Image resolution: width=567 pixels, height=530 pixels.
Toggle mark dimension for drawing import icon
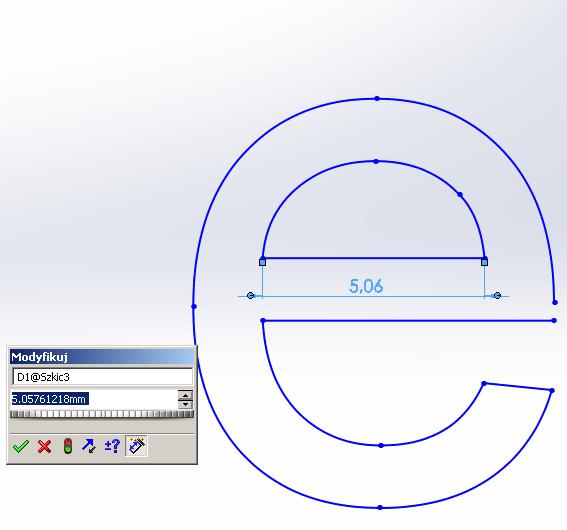pos(136,446)
